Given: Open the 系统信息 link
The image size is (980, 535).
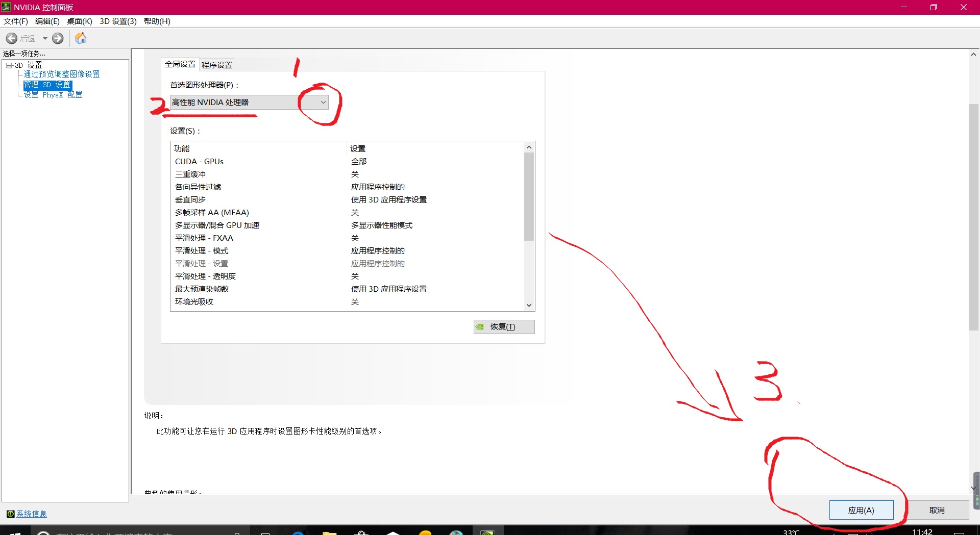Looking at the screenshot, I should point(32,514).
